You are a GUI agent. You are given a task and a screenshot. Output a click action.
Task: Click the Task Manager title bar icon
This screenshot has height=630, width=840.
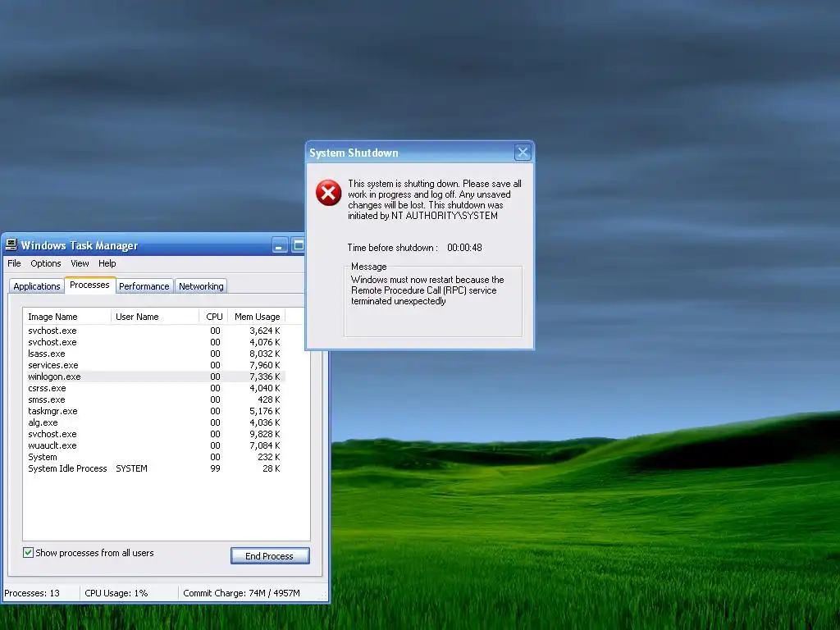pyautogui.click(x=11, y=245)
